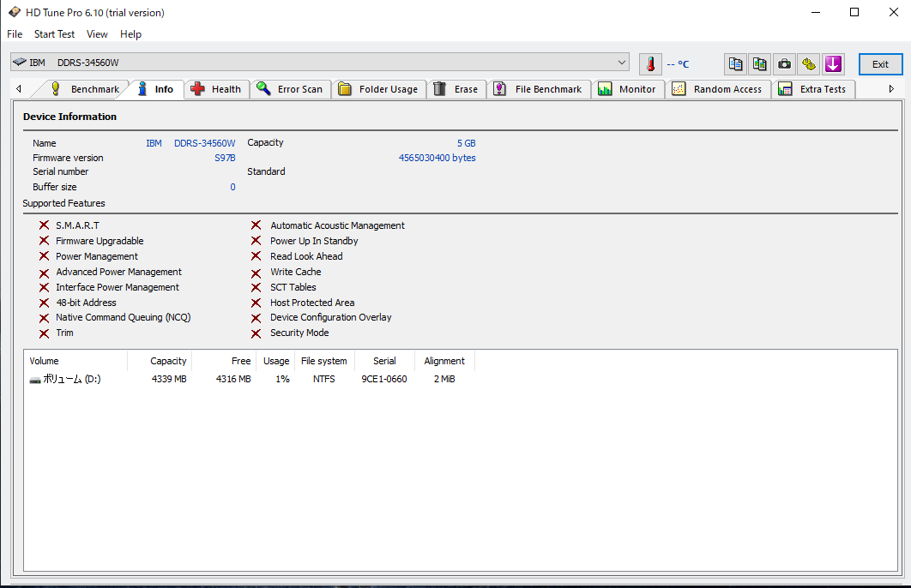Open options via the gold gears icon
Screen dimensions: 911x588
coord(808,64)
